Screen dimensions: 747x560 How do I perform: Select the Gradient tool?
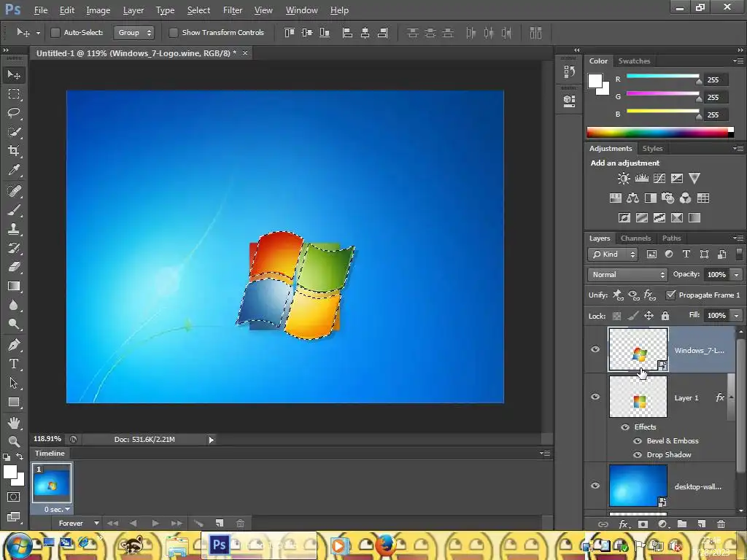click(14, 286)
